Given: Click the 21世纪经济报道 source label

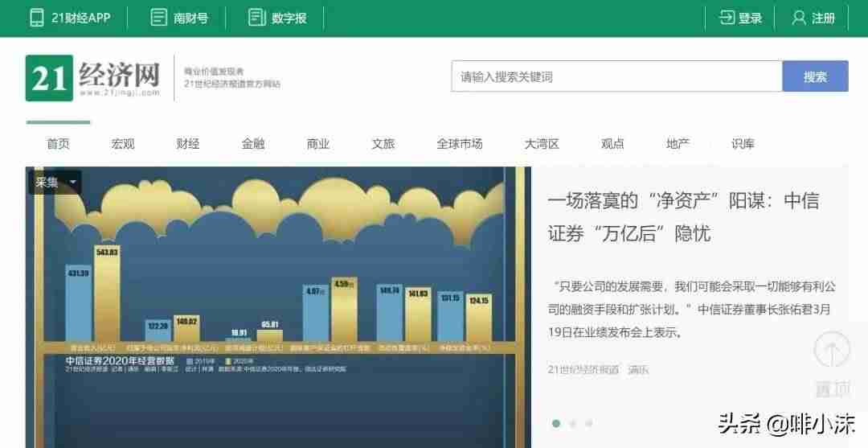Looking at the screenshot, I should coord(583,369).
